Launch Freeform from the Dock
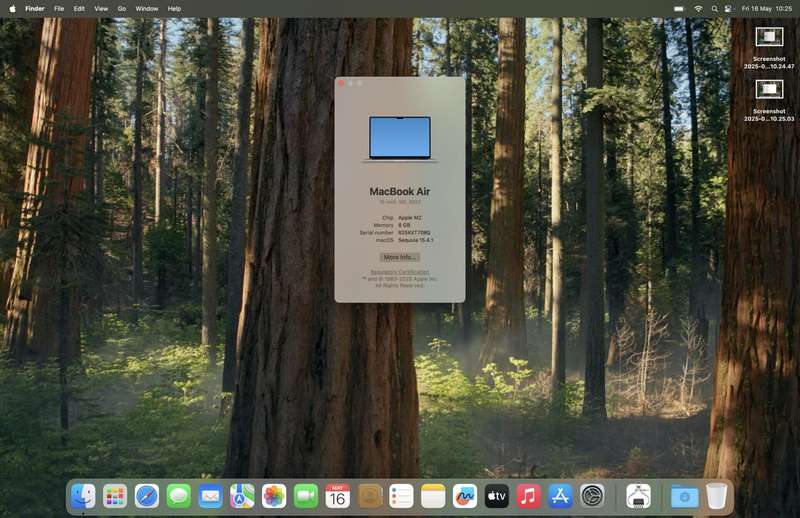 pyautogui.click(x=465, y=496)
